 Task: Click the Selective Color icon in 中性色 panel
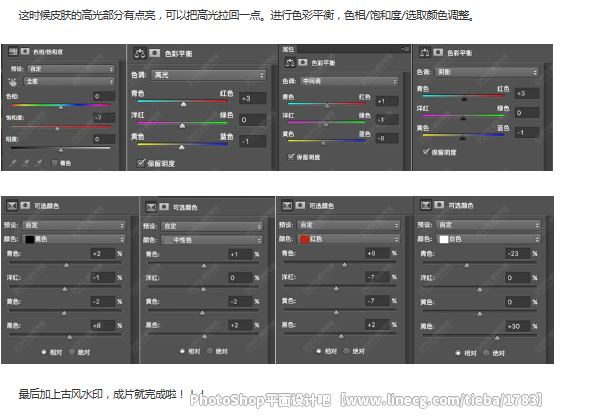pos(151,207)
